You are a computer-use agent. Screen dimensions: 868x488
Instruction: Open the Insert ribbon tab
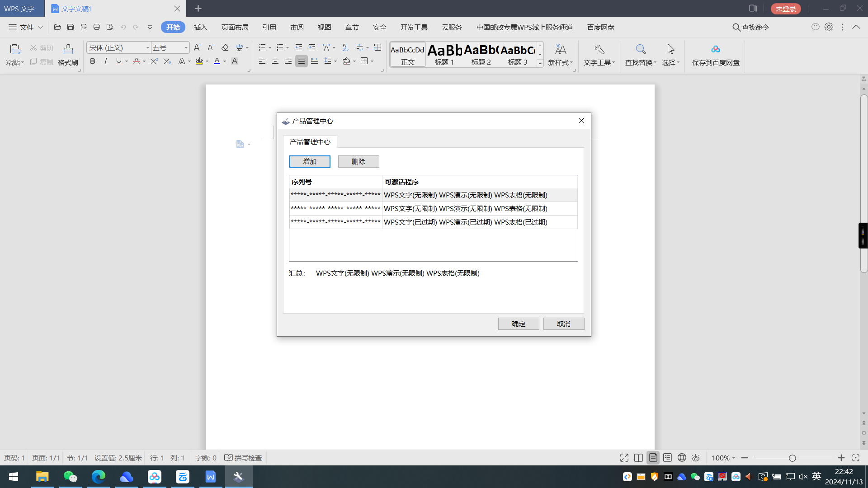(200, 27)
